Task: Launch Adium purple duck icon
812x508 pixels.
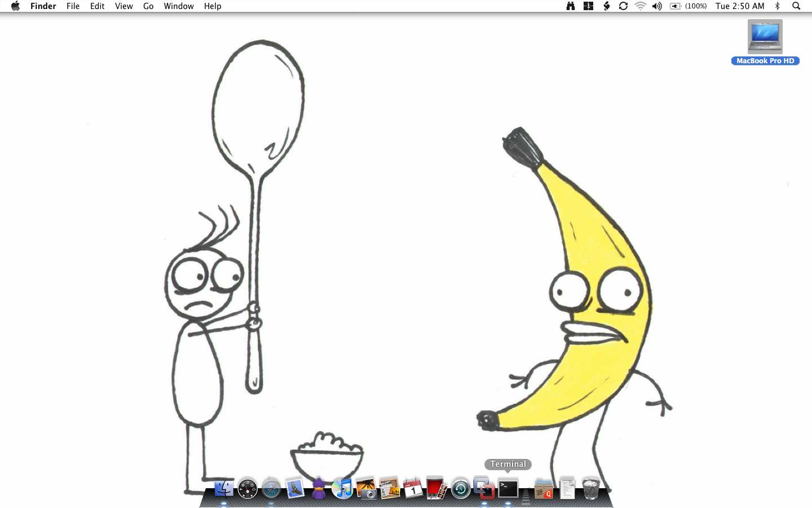Action: tap(319, 489)
